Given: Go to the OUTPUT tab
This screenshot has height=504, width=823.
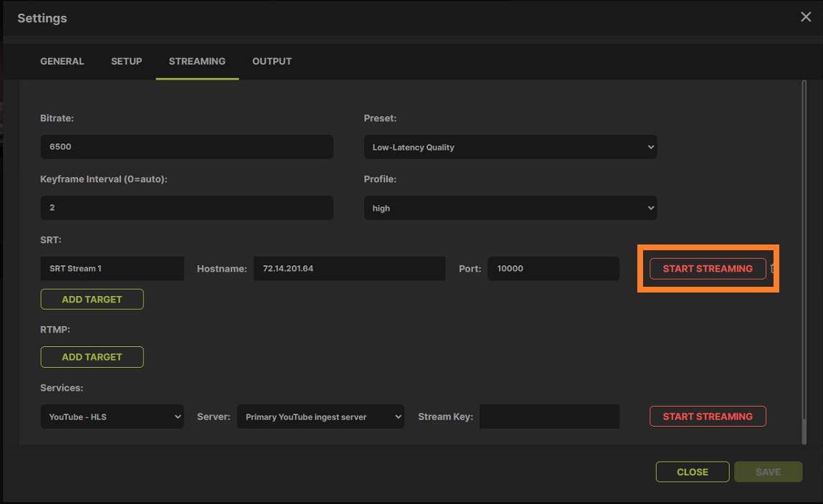Looking at the screenshot, I should point(272,61).
